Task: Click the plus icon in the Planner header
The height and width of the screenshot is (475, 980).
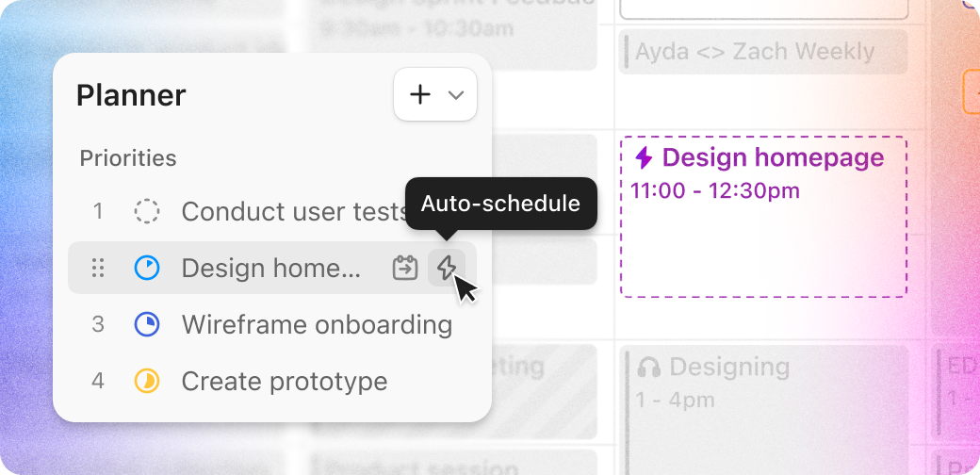Action: coord(420,94)
